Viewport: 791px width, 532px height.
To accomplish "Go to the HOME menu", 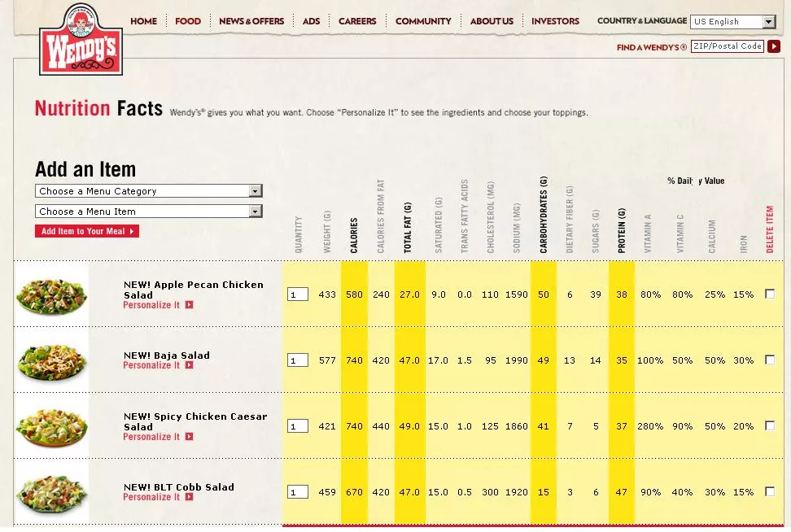I will pyautogui.click(x=144, y=21).
